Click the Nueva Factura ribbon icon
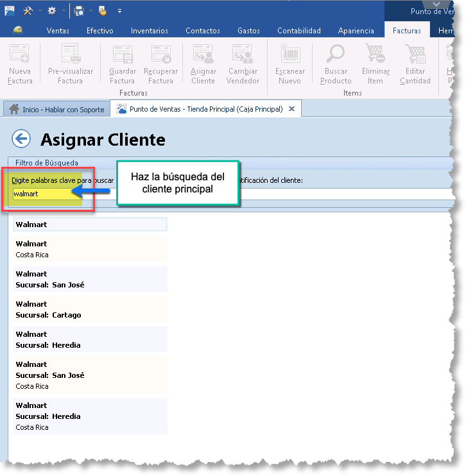 point(20,54)
